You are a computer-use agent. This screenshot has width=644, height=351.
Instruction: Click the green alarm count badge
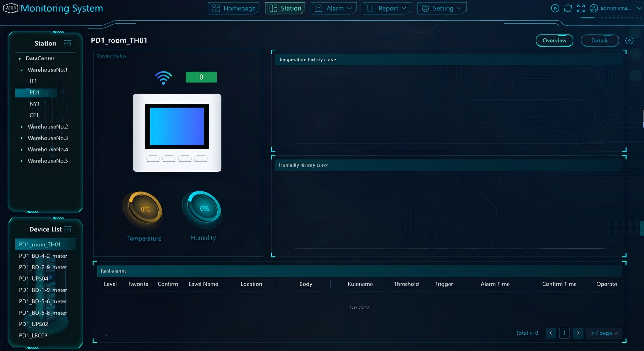click(x=201, y=77)
